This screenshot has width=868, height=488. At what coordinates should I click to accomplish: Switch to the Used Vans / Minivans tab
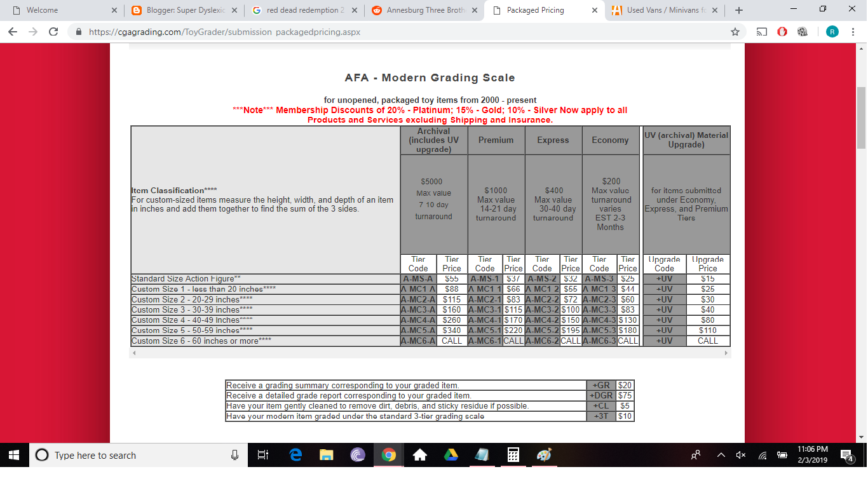coord(664,10)
